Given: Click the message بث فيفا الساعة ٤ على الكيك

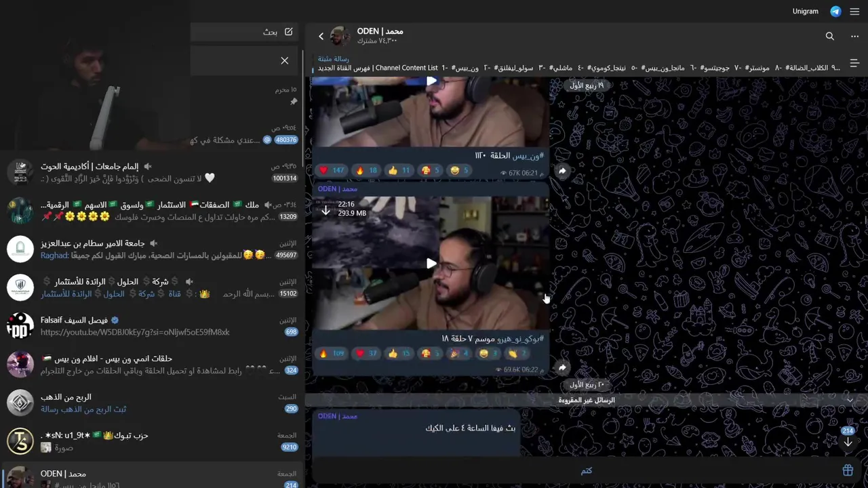Looking at the screenshot, I should [471, 428].
